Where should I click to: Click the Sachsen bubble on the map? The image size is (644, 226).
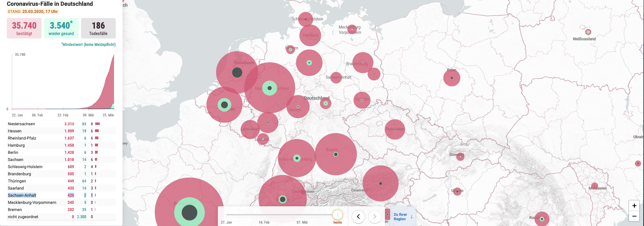pos(362,100)
